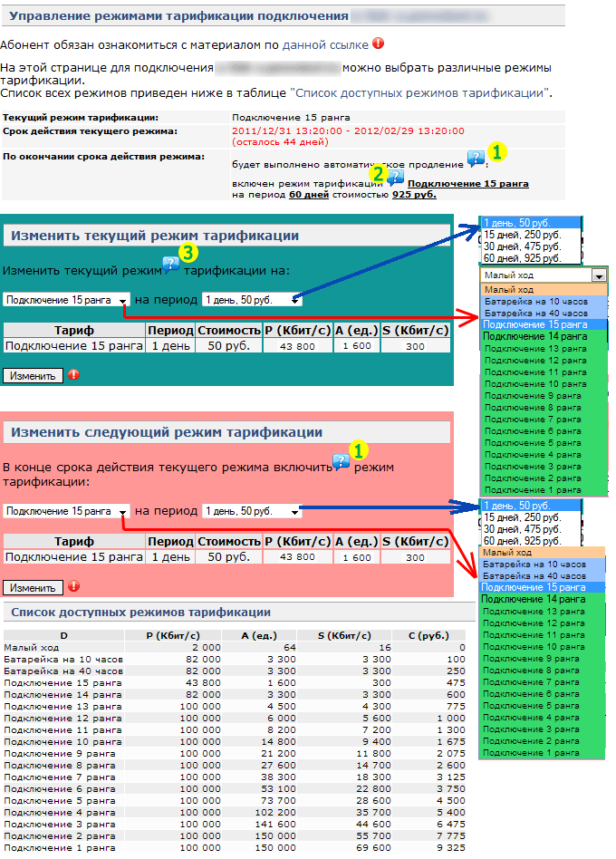This screenshot has height=859, width=616.
Task: Click the '73 700' value in the modes table
Action: point(279,800)
